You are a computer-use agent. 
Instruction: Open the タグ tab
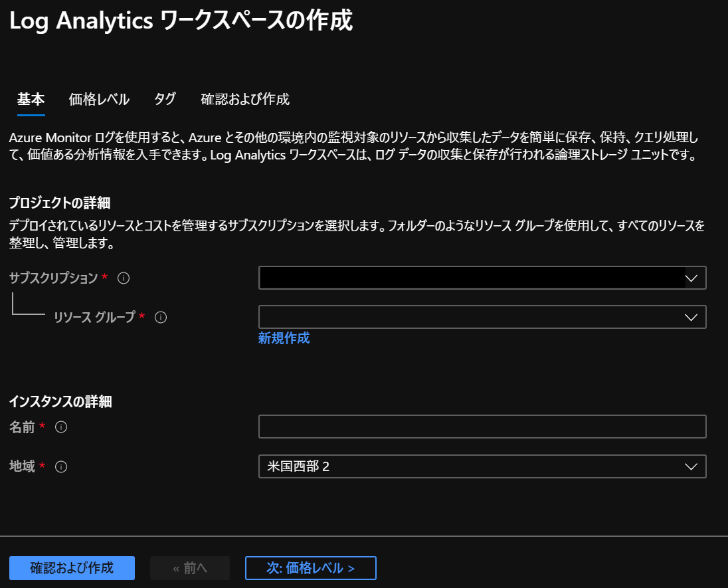(165, 99)
